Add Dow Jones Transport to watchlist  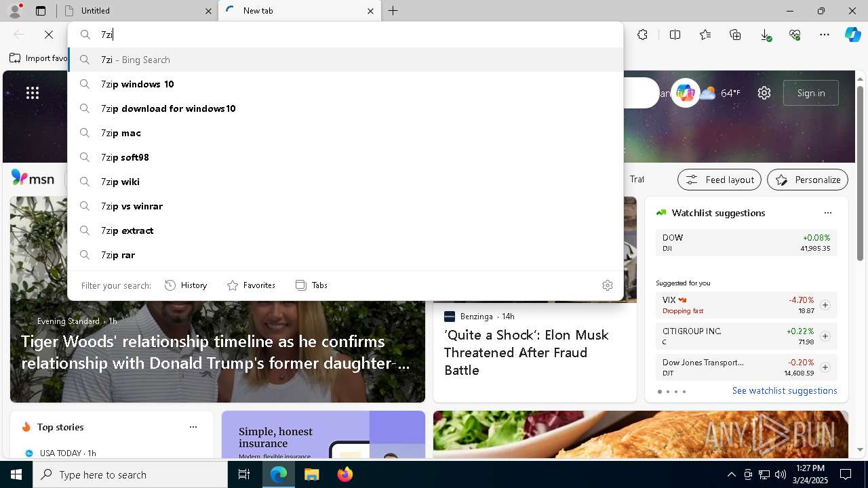coord(825,367)
